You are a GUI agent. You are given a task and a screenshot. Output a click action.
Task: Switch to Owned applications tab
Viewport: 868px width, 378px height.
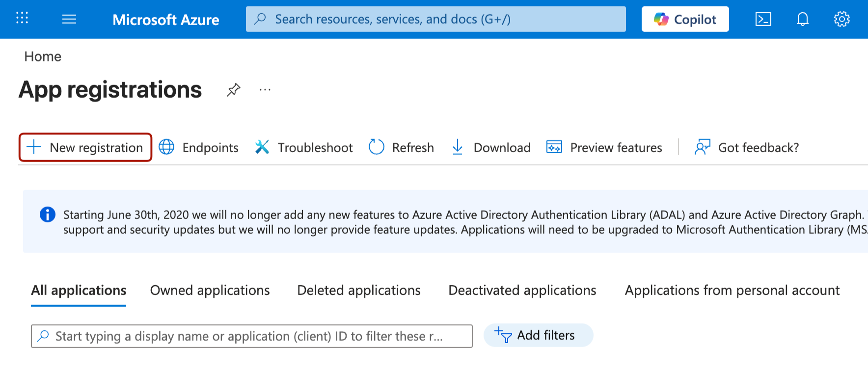pos(210,291)
